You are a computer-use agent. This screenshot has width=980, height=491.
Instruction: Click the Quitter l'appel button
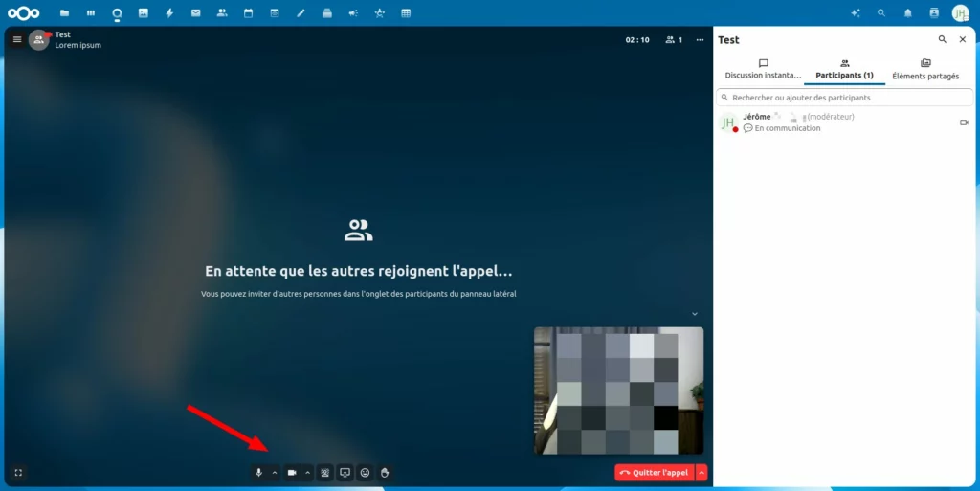tap(654, 473)
